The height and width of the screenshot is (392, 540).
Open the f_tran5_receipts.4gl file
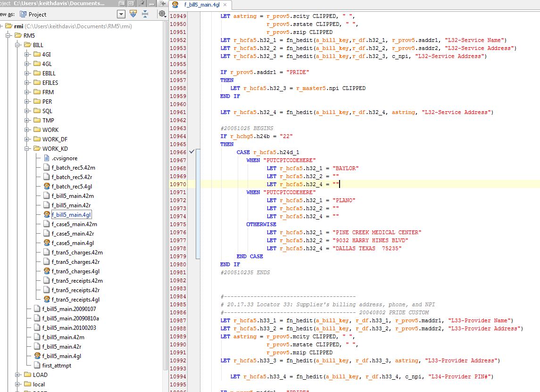tap(75, 300)
